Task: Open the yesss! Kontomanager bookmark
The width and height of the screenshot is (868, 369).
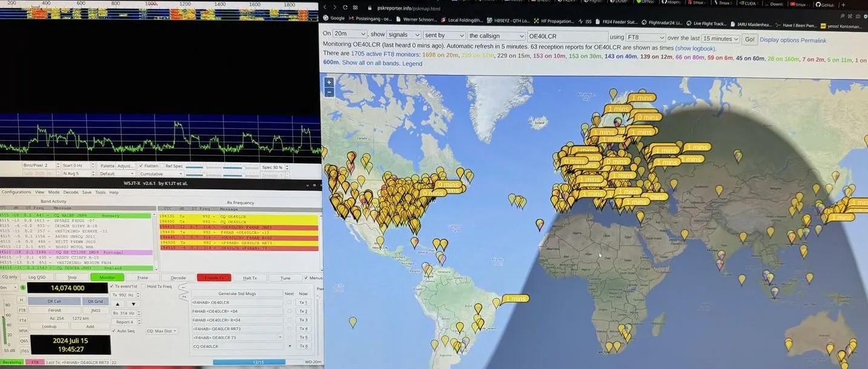Action: click(x=842, y=26)
